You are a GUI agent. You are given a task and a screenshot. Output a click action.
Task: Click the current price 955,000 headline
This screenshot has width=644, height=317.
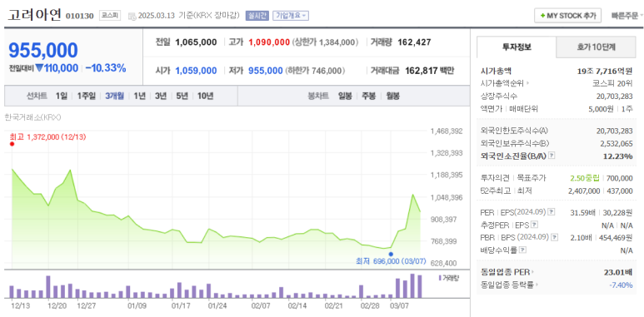[43, 51]
